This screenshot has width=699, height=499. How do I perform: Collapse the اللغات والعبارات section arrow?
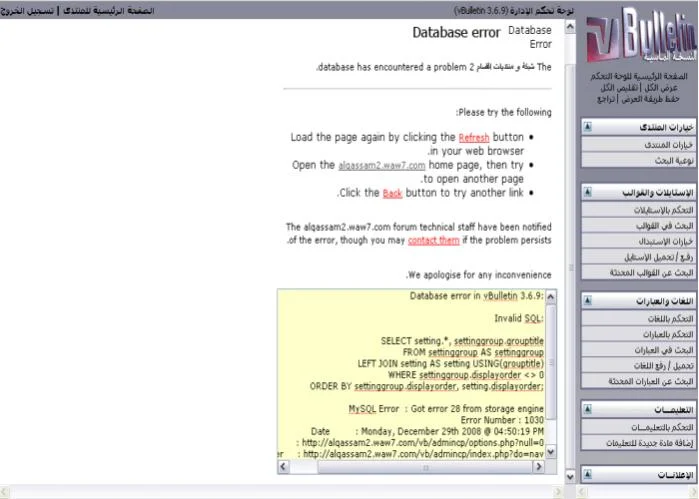[x=587, y=300]
